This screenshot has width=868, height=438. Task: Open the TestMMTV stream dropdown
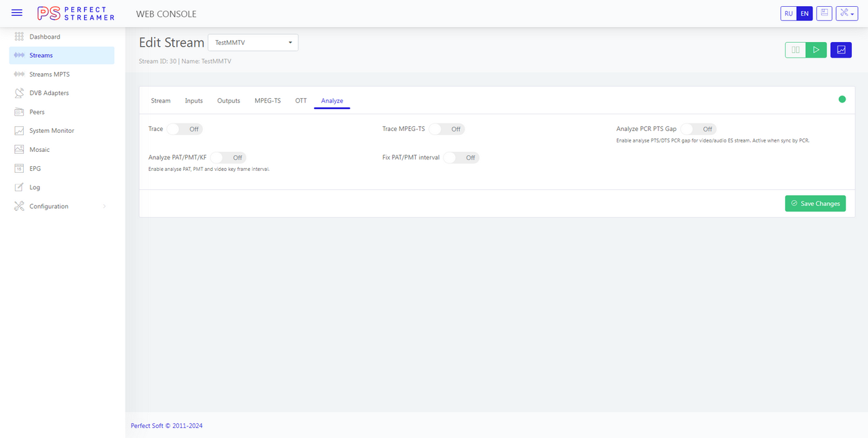click(x=253, y=42)
